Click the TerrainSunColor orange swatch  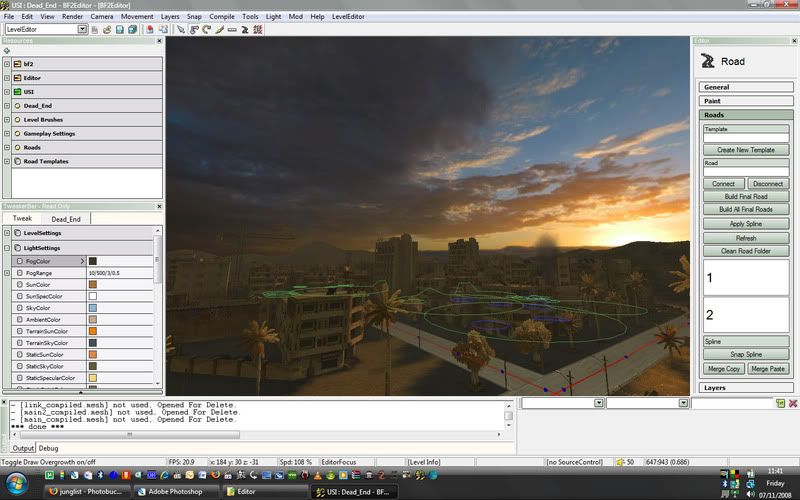(93, 331)
